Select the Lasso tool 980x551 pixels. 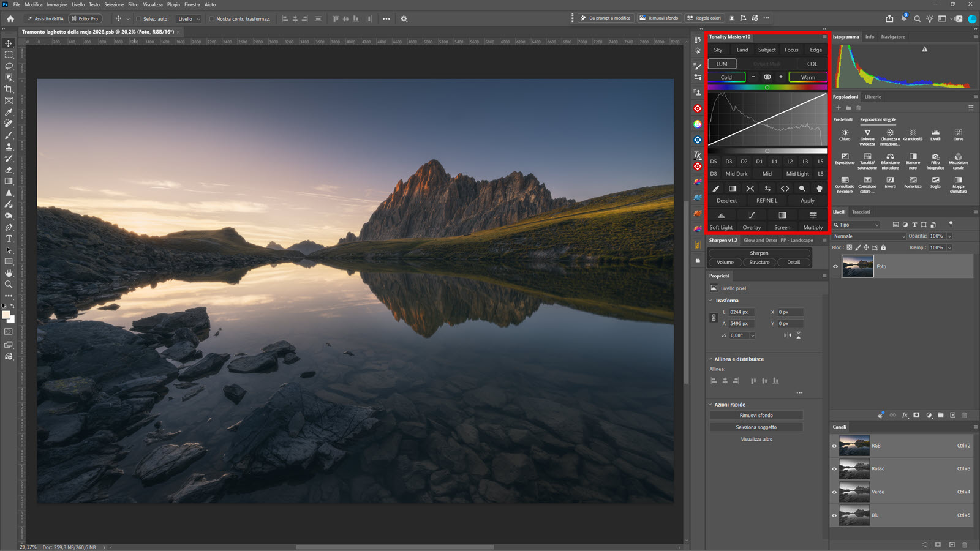tap(9, 66)
